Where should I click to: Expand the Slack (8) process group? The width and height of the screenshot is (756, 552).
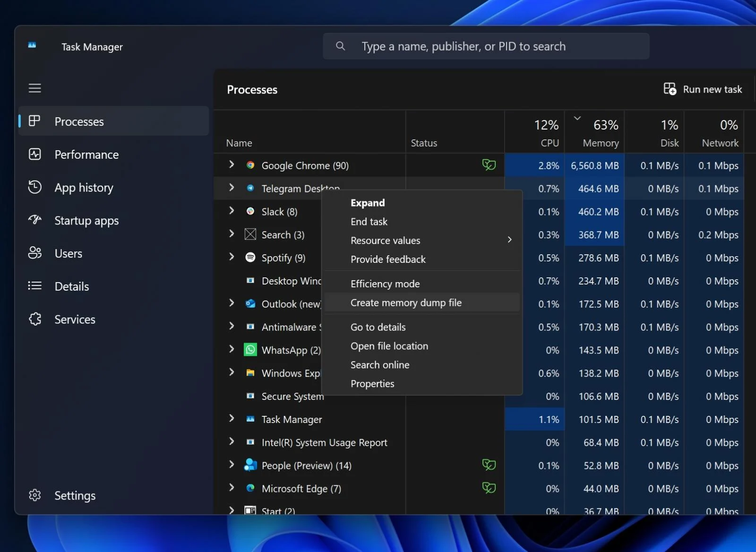tap(232, 211)
